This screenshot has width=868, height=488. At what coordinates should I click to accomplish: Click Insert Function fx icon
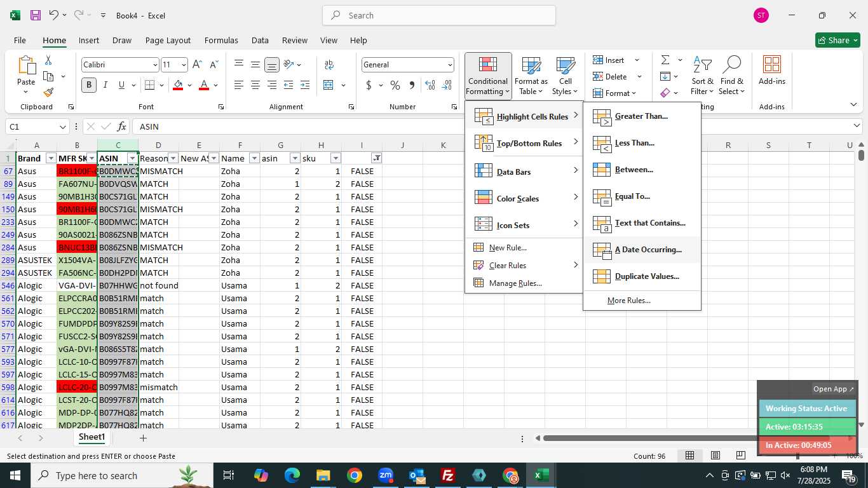122,126
